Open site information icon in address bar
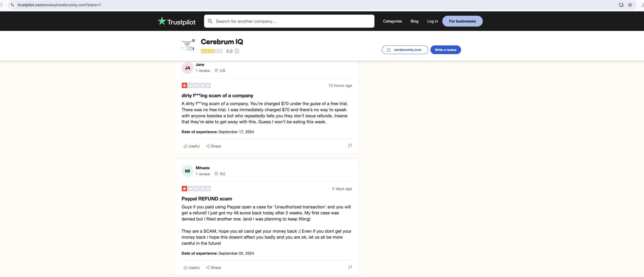 (12, 5)
